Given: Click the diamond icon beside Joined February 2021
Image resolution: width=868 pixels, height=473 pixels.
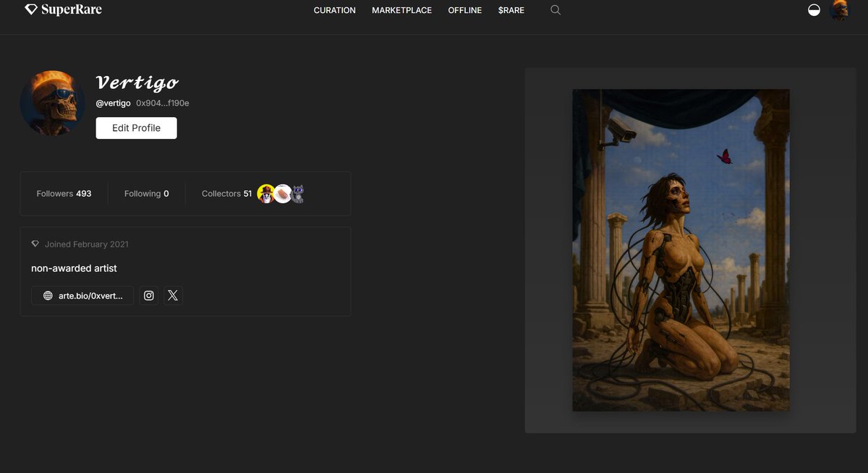Looking at the screenshot, I should [35, 244].
